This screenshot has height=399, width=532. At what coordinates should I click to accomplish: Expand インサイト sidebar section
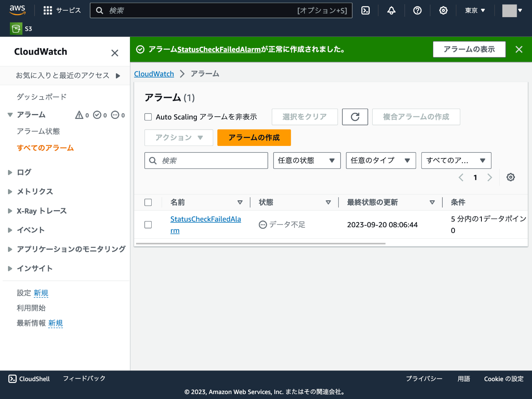(x=10, y=268)
